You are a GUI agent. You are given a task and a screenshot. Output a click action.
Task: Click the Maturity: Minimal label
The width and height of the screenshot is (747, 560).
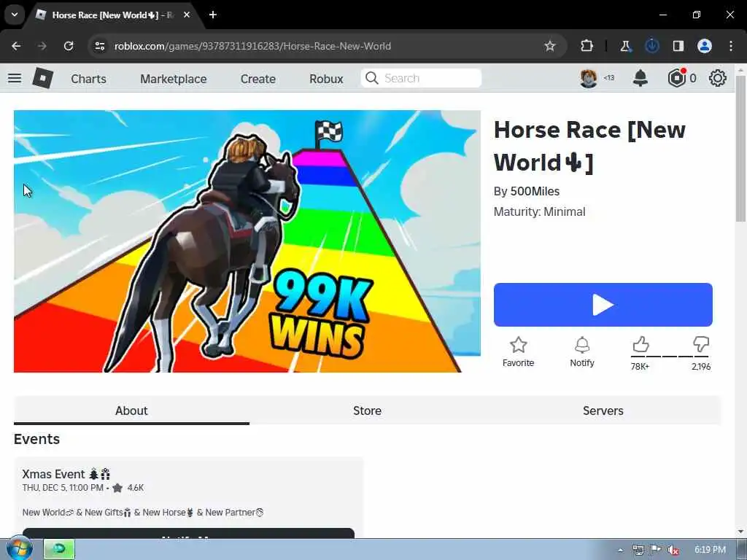click(539, 212)
